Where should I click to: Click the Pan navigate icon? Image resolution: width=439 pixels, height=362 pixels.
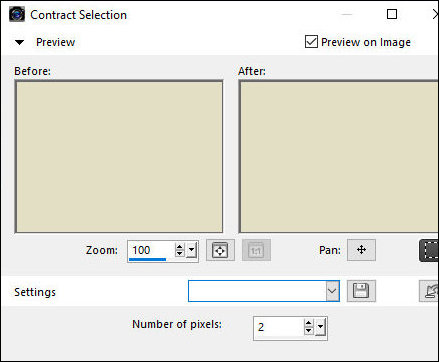(x=361, y=250)
